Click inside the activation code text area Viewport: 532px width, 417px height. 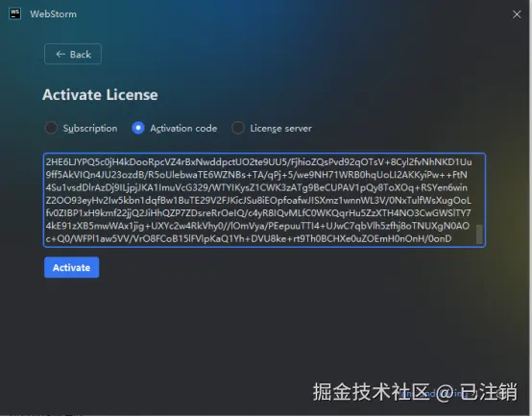265,201
